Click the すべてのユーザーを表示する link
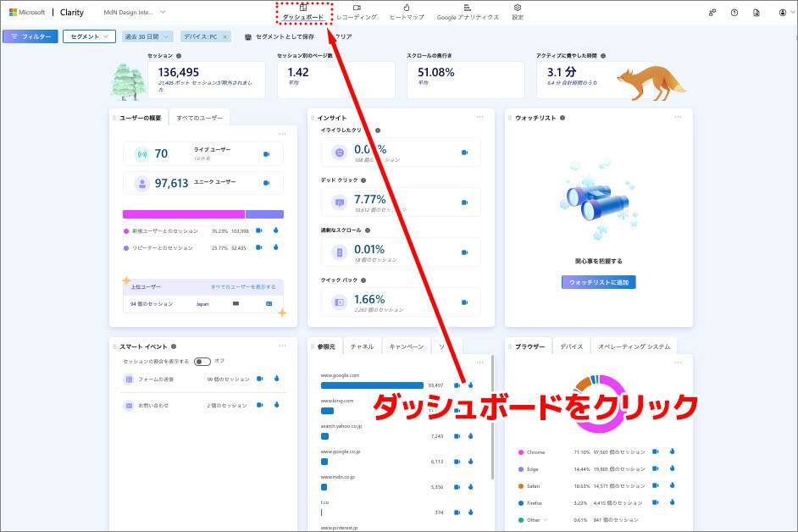This screenshot has height=532, width=798. click(x=243, y=287)
